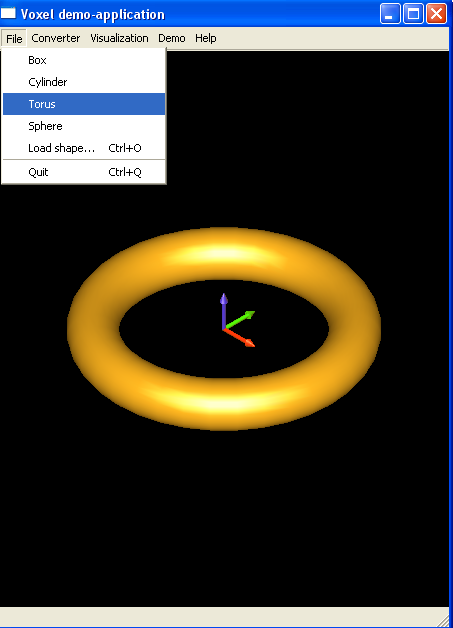Image resolution: width=453 pixels, height=628 pixels.
Task: Open the Visualization menu
Action: pos(119,38)
